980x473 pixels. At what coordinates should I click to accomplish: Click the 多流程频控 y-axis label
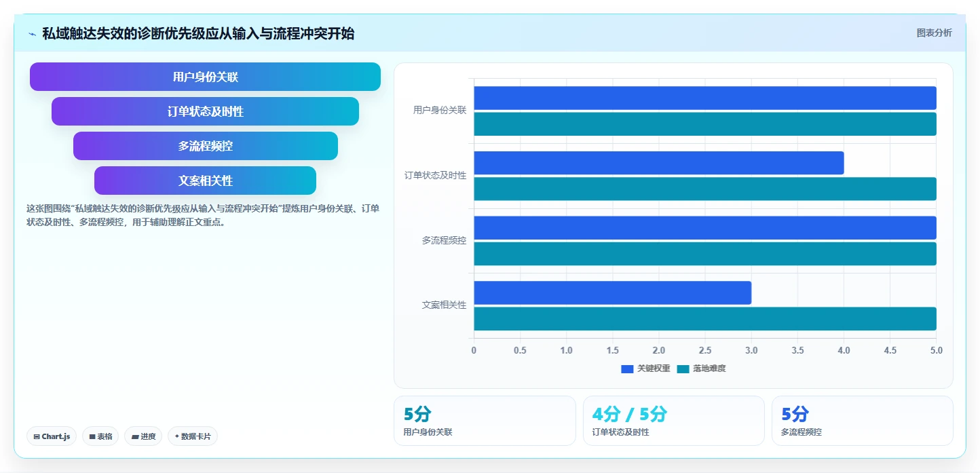click(x=445, y=240)
